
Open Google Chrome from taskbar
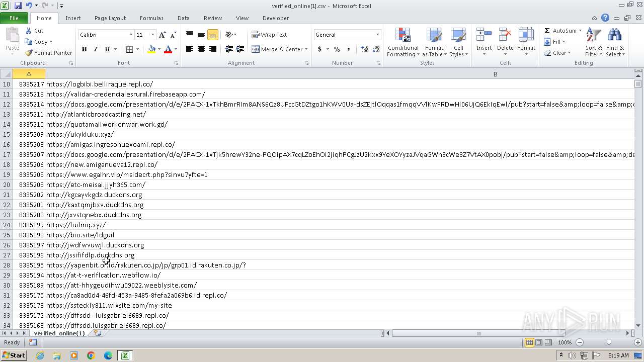tap(91, 355)
